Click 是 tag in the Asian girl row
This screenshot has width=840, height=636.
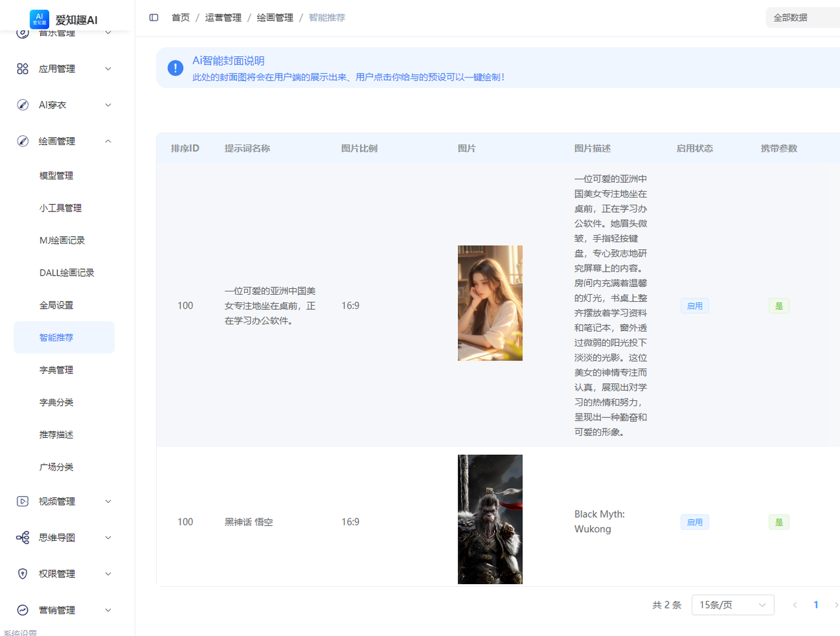pyautogui.click(x=779, y=306)
